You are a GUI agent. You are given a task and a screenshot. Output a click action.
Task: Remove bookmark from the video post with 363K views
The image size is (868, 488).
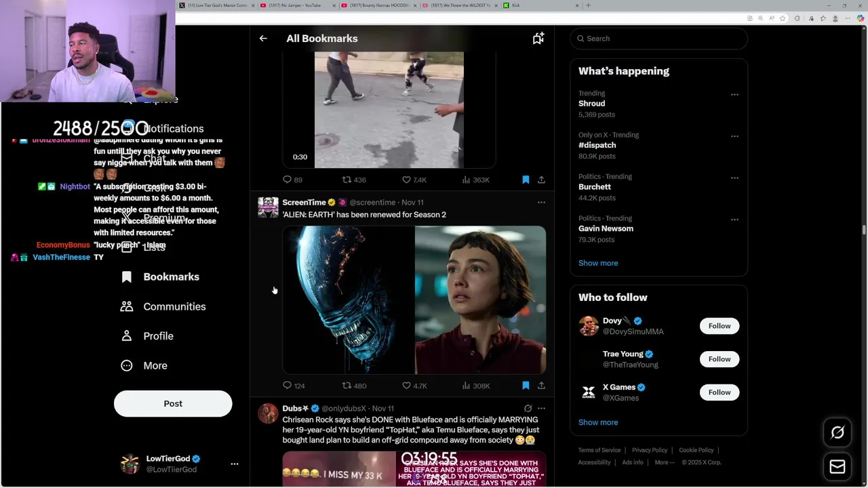coord(526,180)
